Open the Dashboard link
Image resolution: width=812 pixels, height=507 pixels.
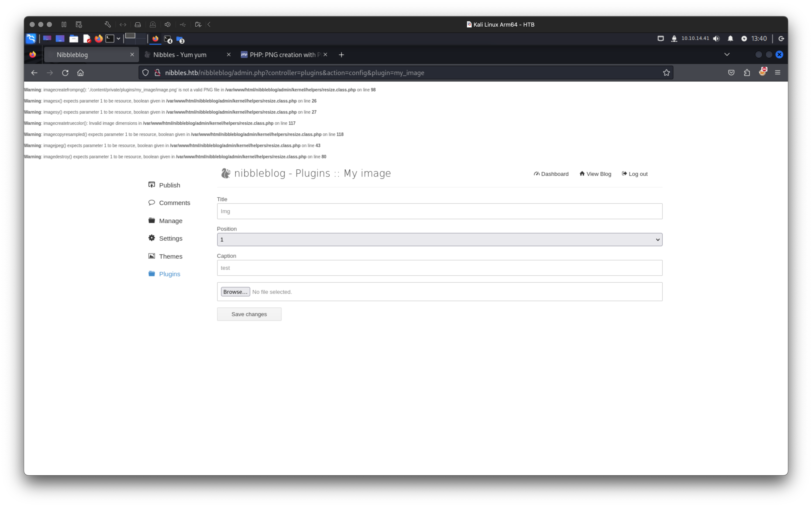(551, 174)
